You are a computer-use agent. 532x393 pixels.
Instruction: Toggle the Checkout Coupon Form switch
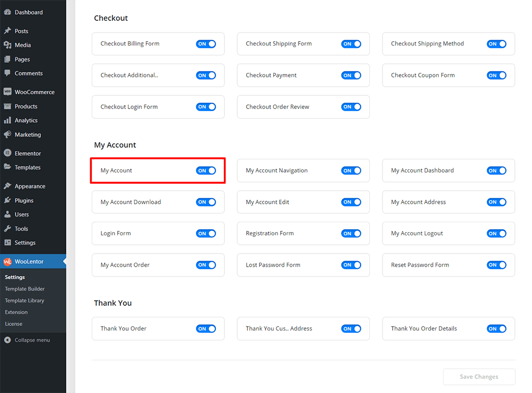pyautogui.click(x=496, y=76)
